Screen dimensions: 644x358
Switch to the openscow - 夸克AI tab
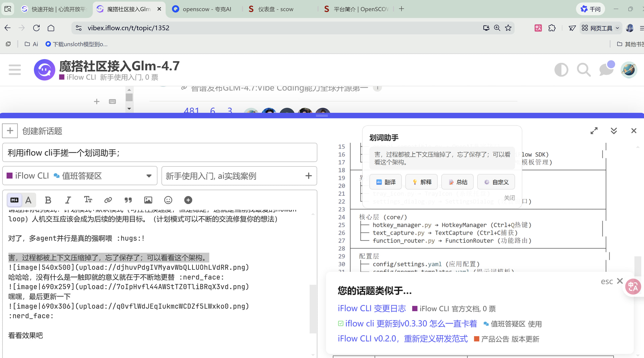206,9
